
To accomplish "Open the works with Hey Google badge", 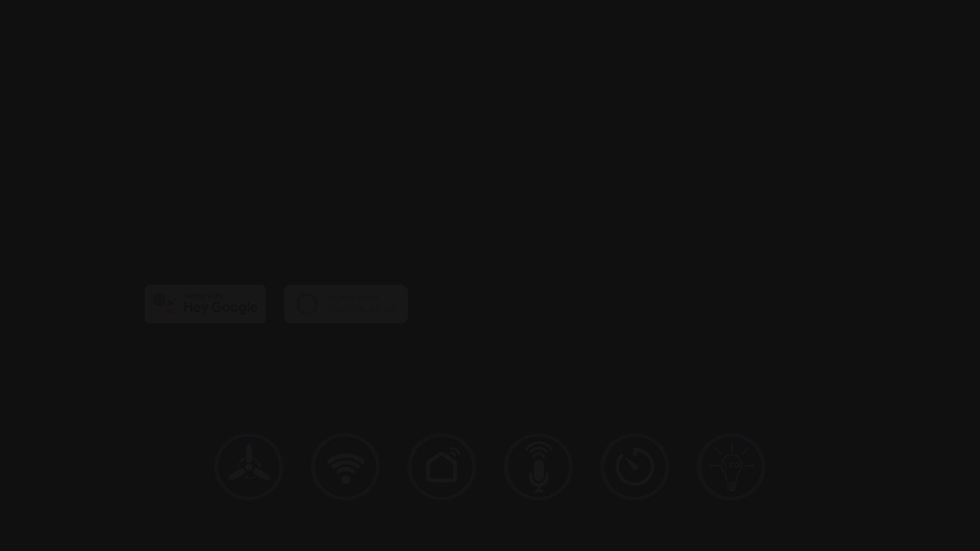I will pyautogui.click(x=205, y=304).
